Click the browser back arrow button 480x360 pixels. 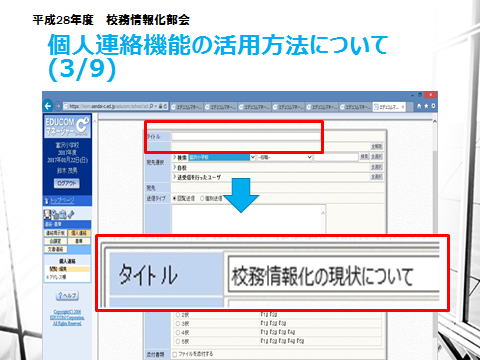48,106
